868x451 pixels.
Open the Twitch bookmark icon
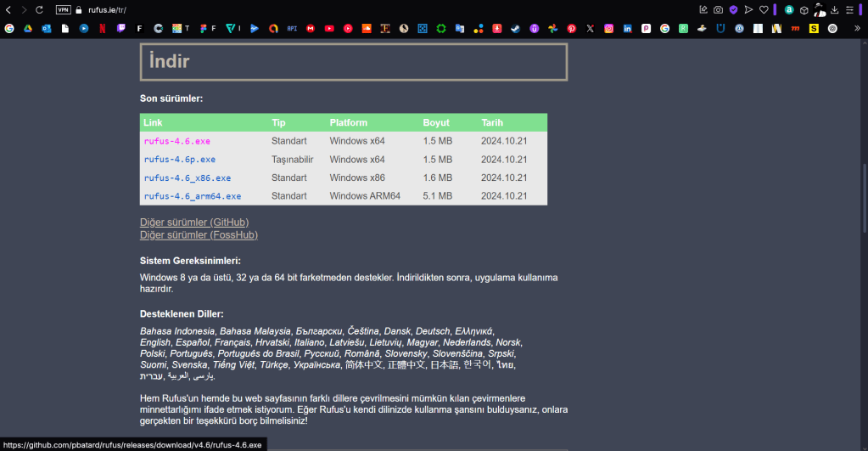120,28
